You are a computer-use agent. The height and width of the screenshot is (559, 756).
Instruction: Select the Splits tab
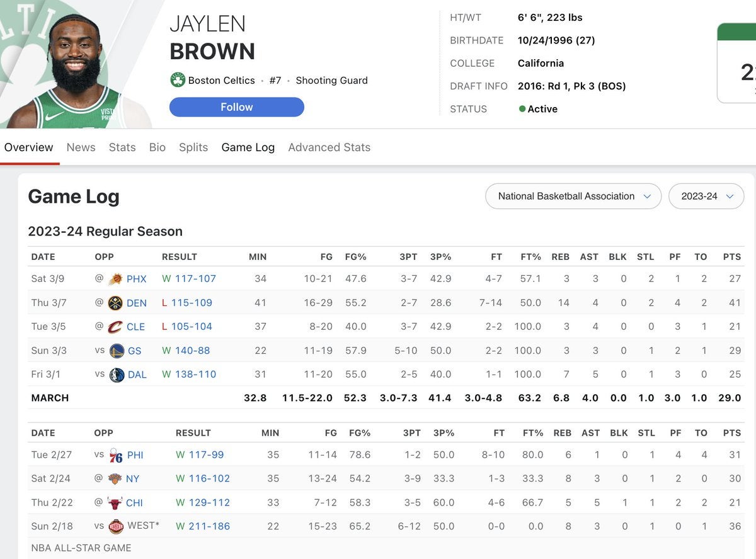193,147
